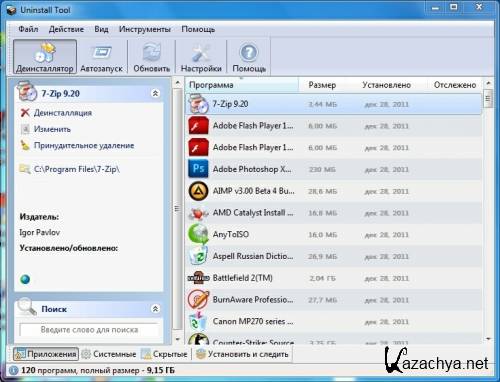500x382 pixels.
Task: Maximize the Uninstall Tool window
Action: 453,7
